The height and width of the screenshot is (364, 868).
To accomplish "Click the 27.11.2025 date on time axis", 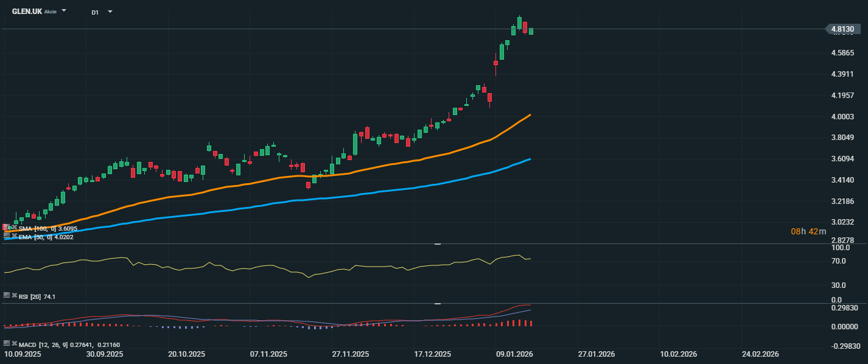I will [351, 354].
